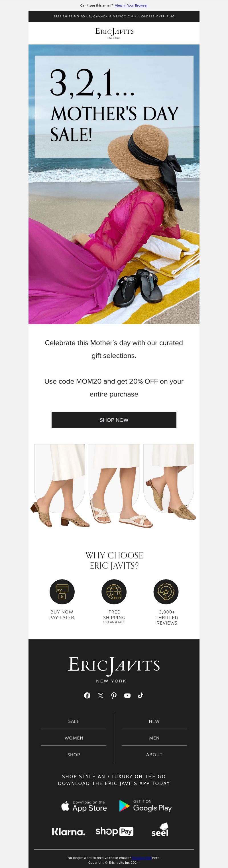Viewport: 228px width, 868px height.
Task: Select SALE in footer menu
Action: pos(74,721)
